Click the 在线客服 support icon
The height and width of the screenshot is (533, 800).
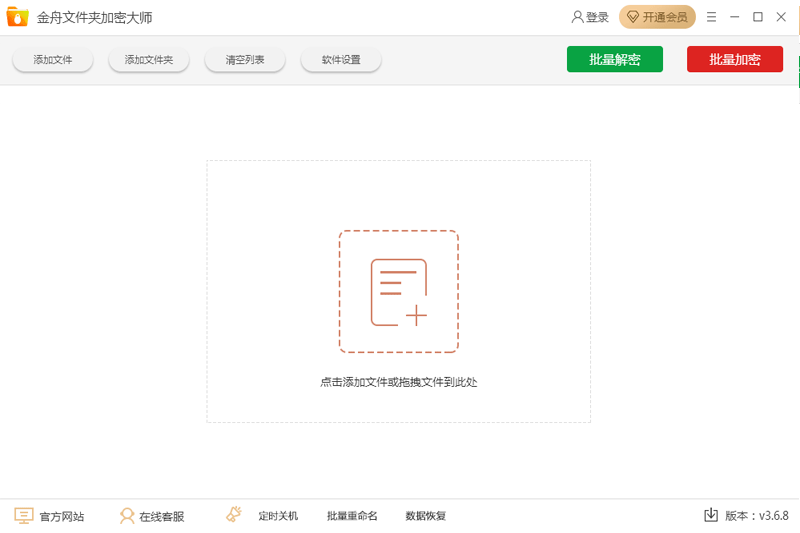(x=127, y=516)
